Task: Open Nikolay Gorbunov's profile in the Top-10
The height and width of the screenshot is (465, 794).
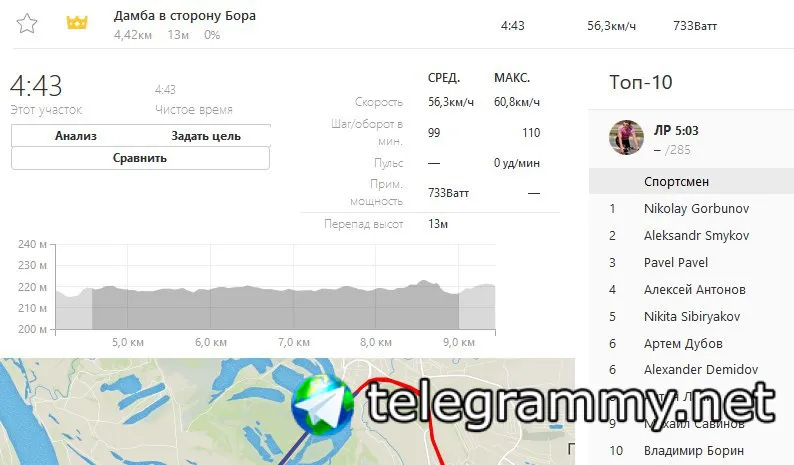Action: (x=696, y=209)
